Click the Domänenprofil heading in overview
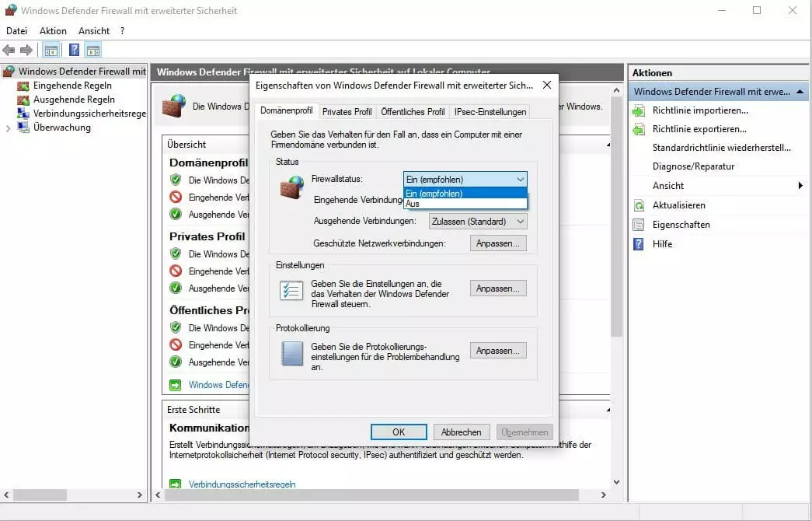Viewport: 812px width, 521px height. 209,163
